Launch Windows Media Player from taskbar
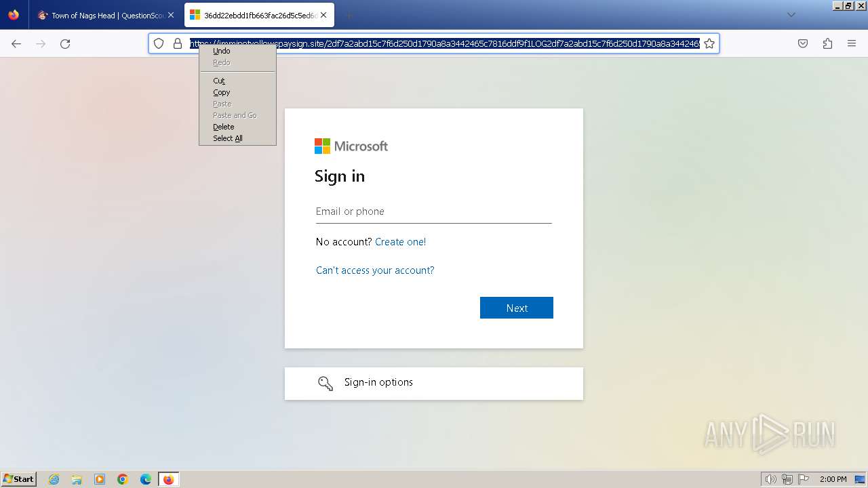Image resolution: width=868 pixels, height=488 pixels. pos(100,479)
